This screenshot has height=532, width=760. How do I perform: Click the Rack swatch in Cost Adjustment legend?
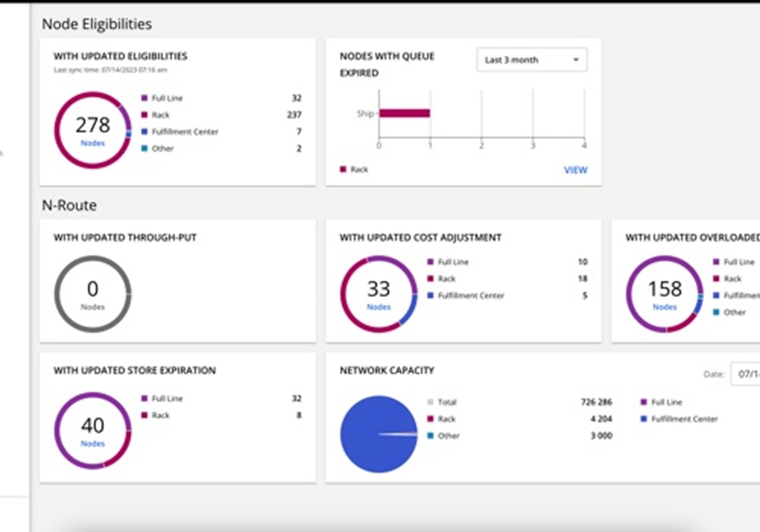pyautogui.click(x=431, y=279)
